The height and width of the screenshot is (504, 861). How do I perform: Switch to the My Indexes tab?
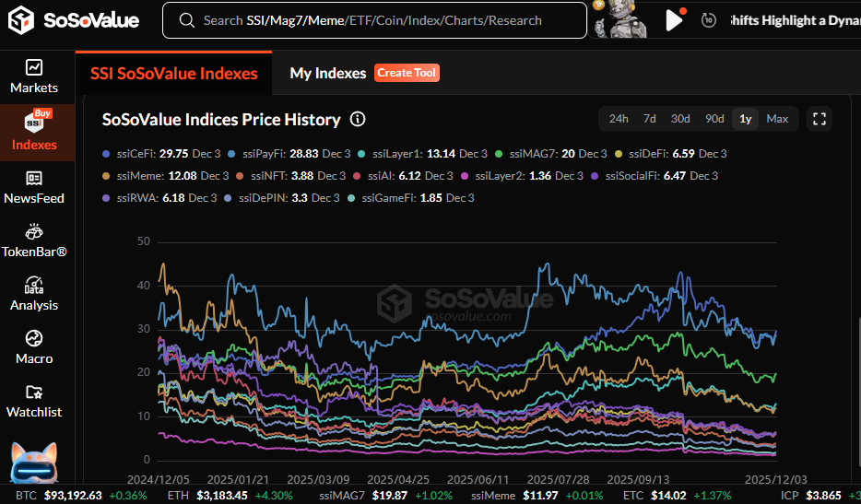coord(327,73)
